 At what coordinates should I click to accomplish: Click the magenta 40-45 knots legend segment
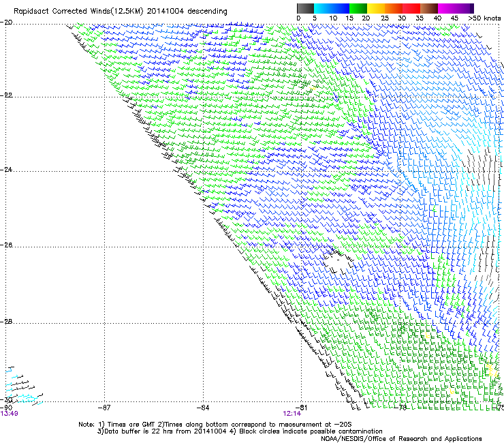point(447,8)
